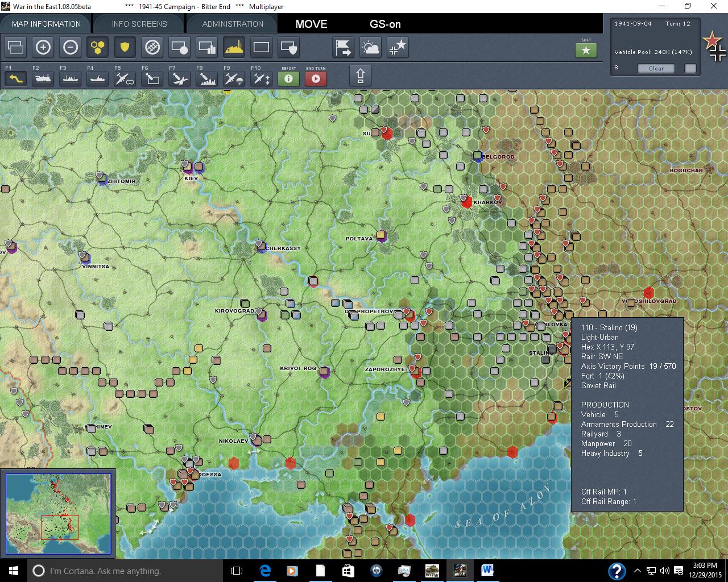Select F8 bomb city mode
The height and width of the screenshot is (582, 728).
[x=207, y=78]
